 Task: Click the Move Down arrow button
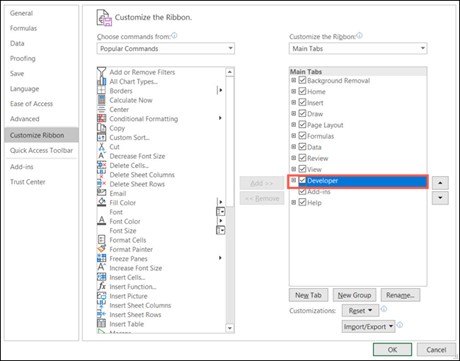[440, 198]
